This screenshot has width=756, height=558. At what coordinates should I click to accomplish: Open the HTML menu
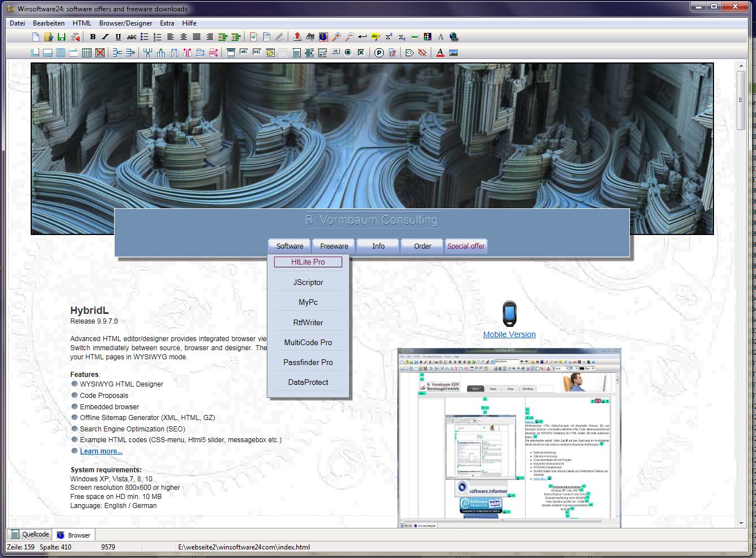pyautogui.click(x=82, y=23)
